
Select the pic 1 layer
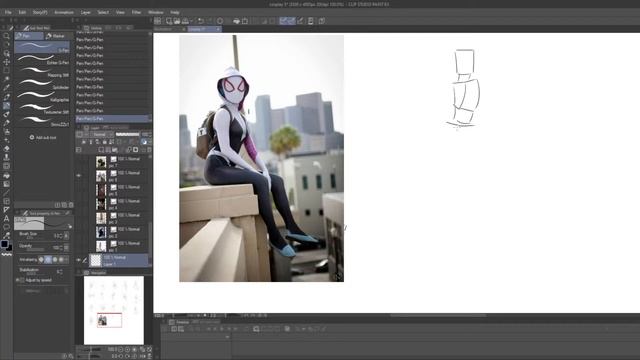coord(120,247)
